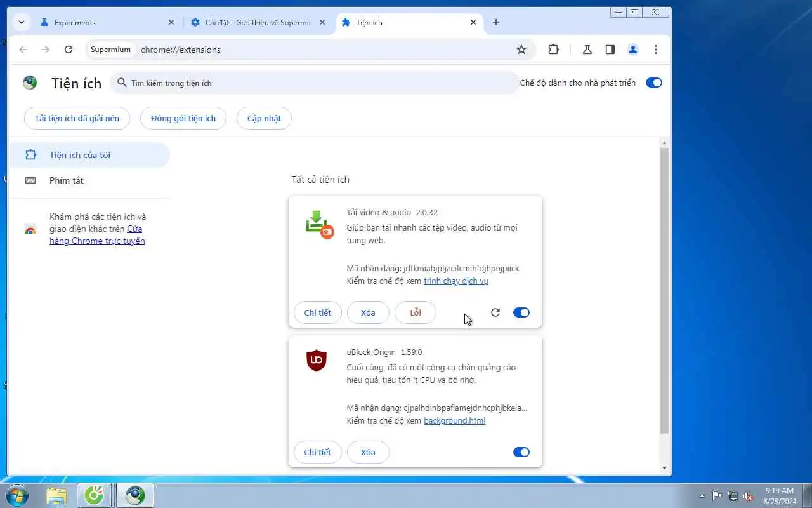
Task: Click the Cập nhật button
Action: [264, 118]
